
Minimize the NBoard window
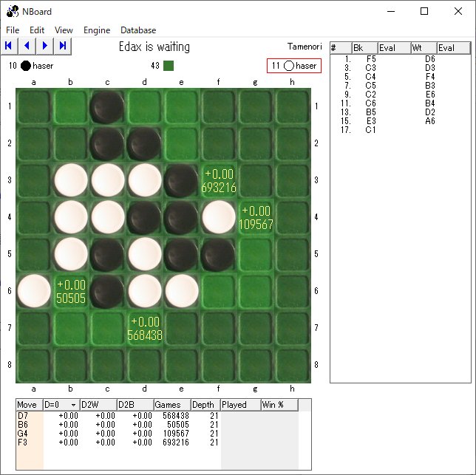pos(391,12)
